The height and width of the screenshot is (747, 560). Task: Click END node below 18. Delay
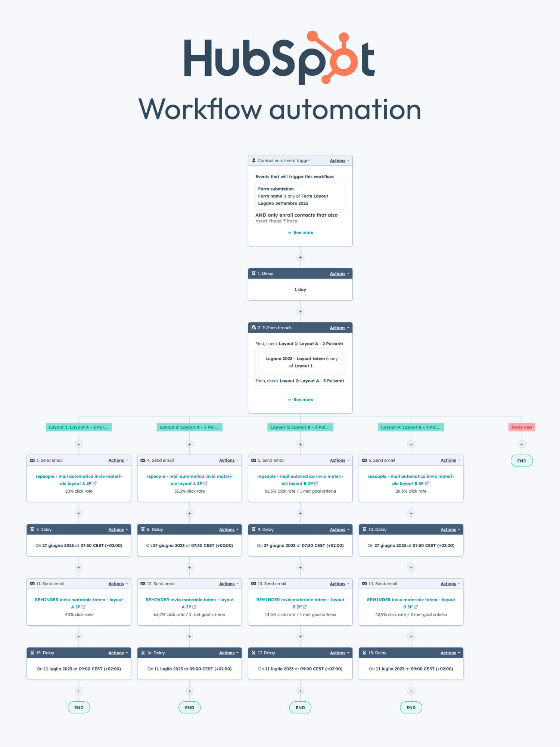pyautogui.click(x=411, y=707)
